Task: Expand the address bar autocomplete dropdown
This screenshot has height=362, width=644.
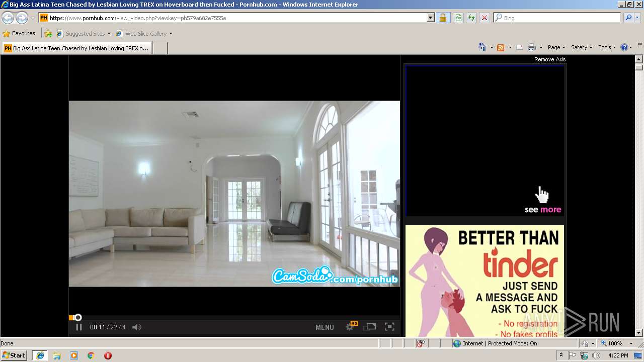Action: 430,18
